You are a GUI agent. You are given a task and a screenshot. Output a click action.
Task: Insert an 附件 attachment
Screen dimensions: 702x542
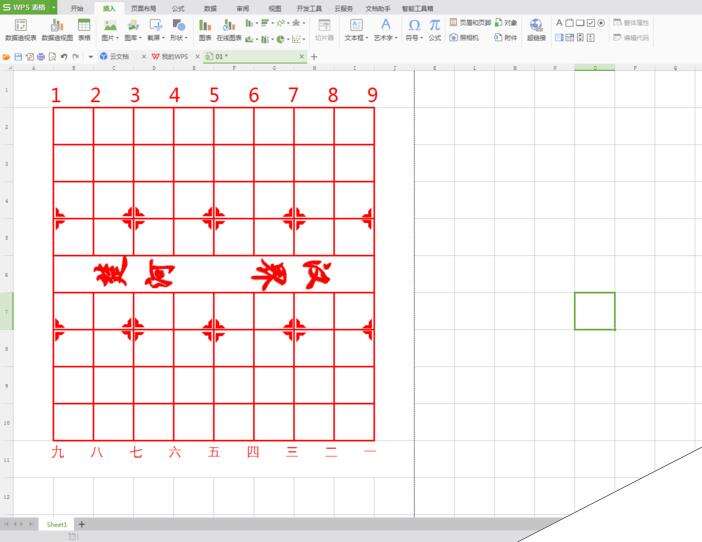506,38
